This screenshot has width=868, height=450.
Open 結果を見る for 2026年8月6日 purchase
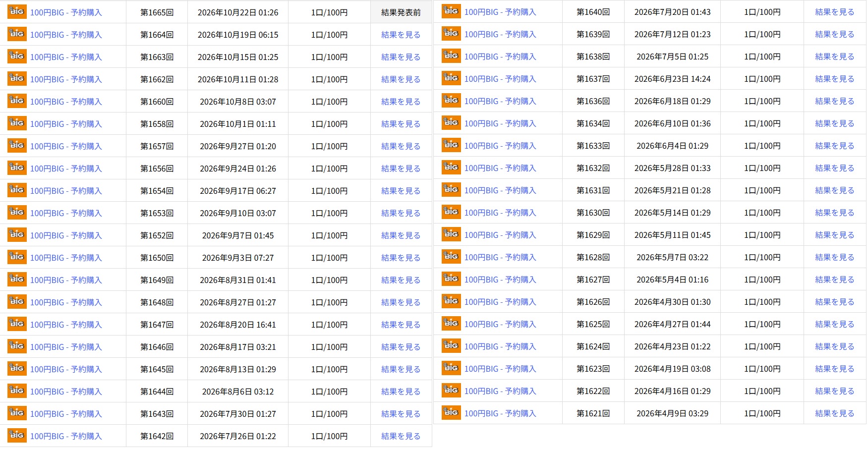point(401,392)
